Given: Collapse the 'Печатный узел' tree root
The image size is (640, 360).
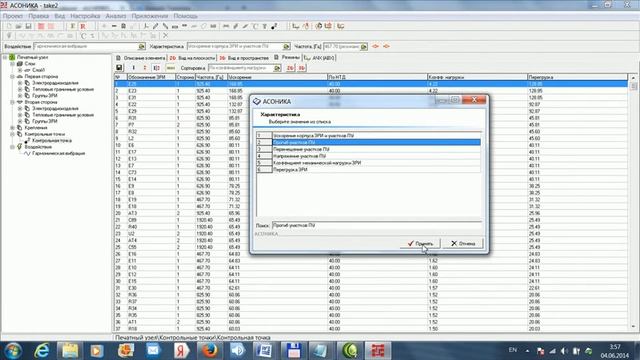Looking at the screenshot, I should tap(5, 58).
